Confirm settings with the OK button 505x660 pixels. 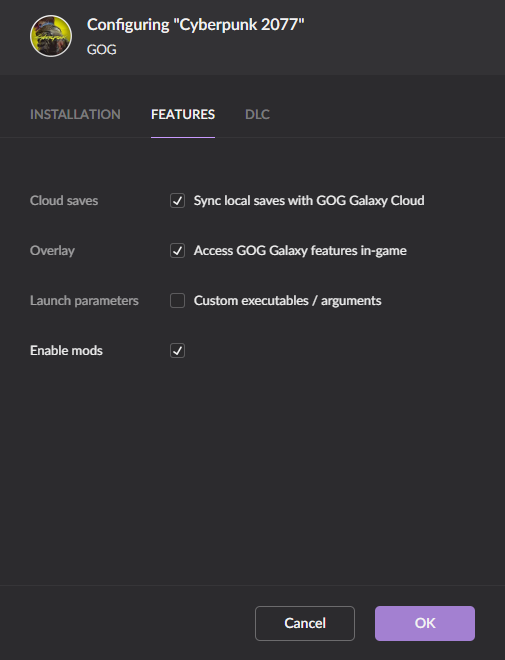[425, 623]
